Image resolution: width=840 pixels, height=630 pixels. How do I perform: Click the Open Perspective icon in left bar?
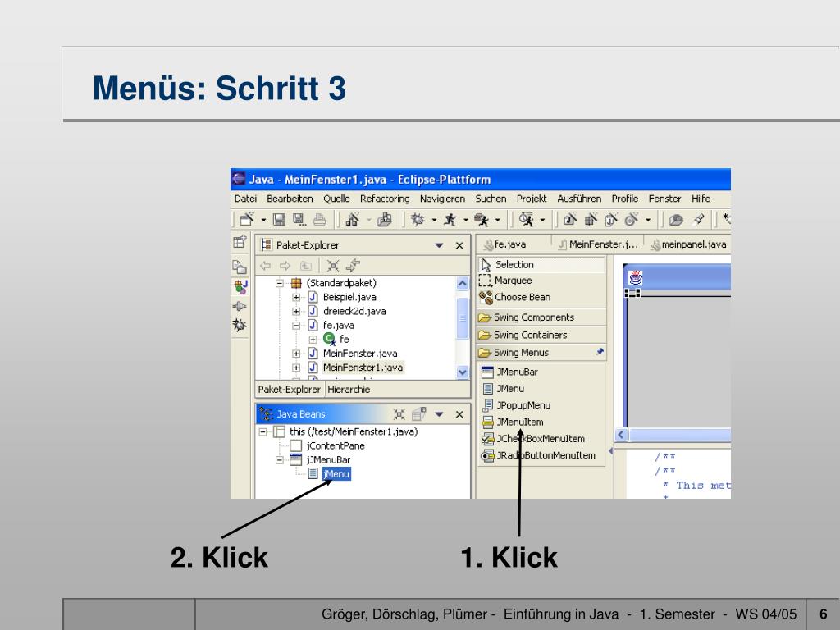(240, 242)
